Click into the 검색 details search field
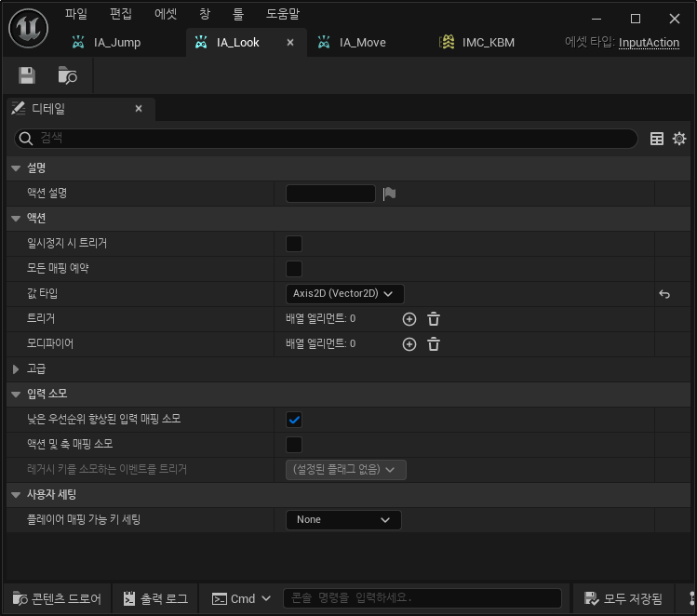The height and width of the screenshot is (616, 697). point(327,139)
